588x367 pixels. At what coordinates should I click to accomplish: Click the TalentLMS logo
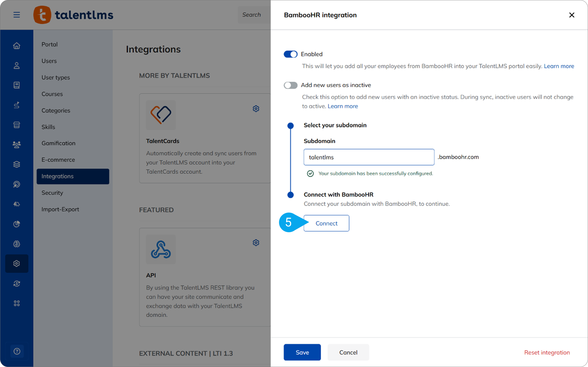[73, 15]
